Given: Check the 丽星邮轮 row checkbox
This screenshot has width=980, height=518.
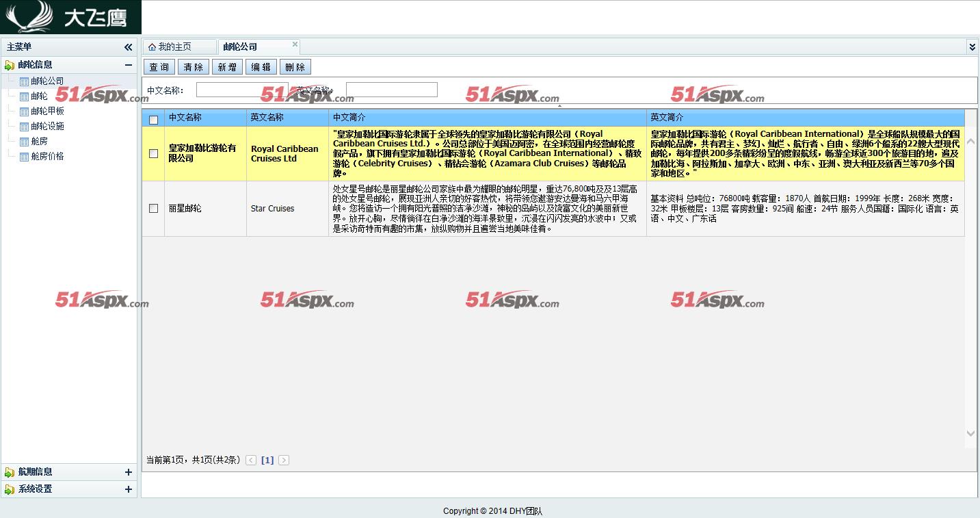Looking at the screenshot, I should (x=153, y=208).
